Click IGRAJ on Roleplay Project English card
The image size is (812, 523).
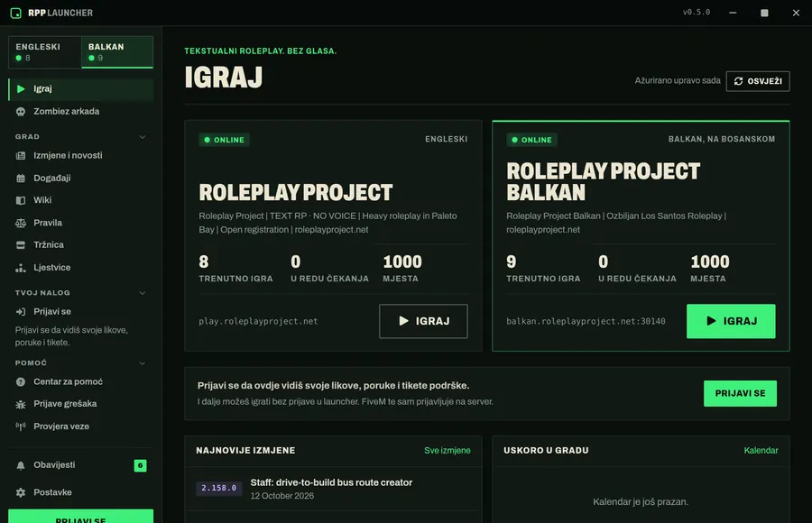pos(423,322)
